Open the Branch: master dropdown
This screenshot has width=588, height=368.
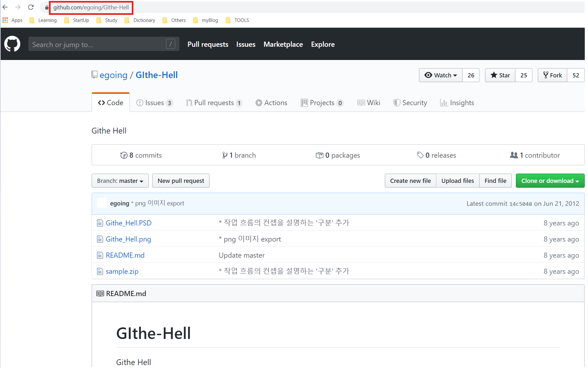(x=120, y=181)
